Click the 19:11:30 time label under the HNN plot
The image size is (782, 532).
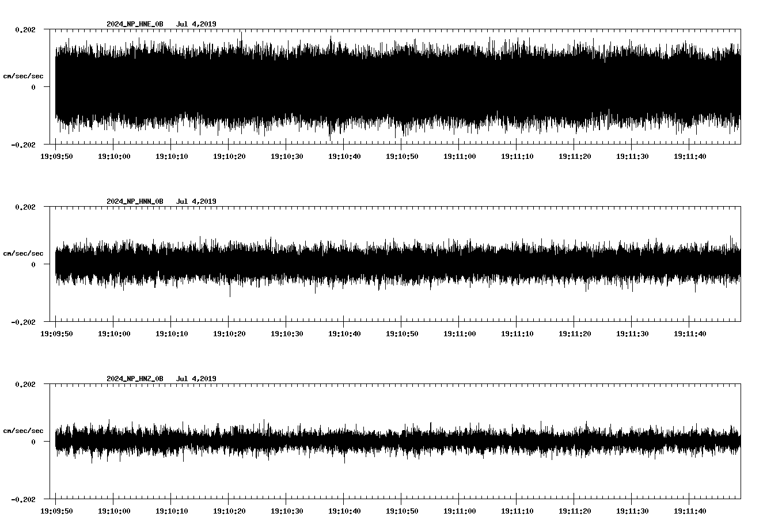tap(632, 333)
